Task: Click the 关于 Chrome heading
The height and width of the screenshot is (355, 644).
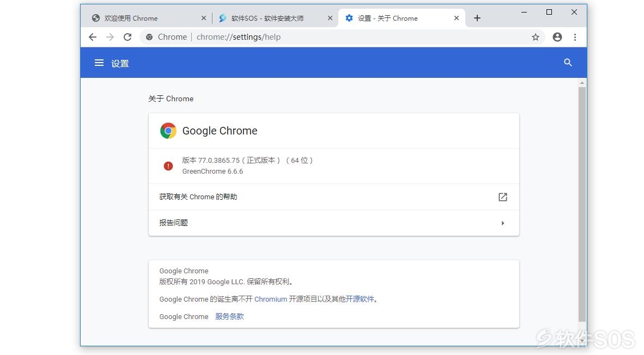Action: pyautogui.click(x=171, y=99)
